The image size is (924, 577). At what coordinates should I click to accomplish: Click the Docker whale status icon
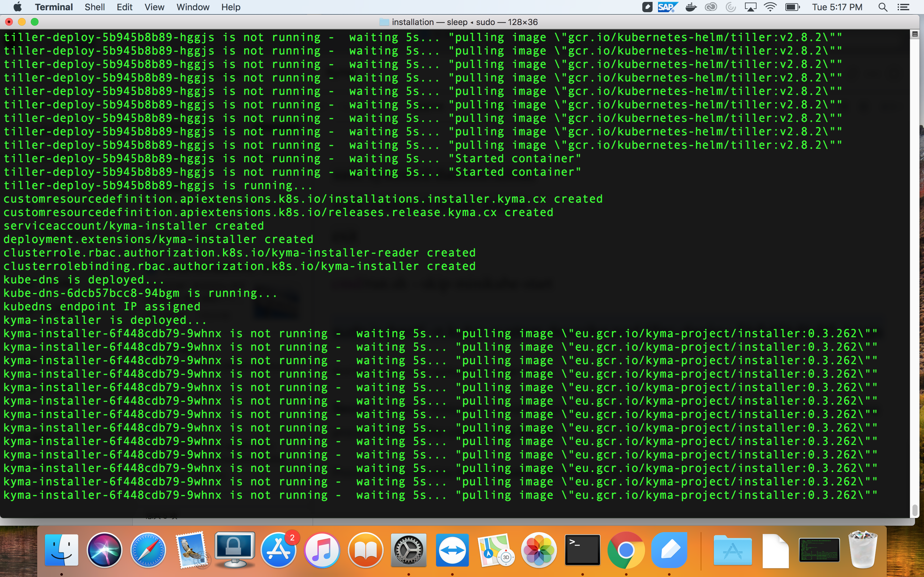pyautogui.click(x=691, y=7)
